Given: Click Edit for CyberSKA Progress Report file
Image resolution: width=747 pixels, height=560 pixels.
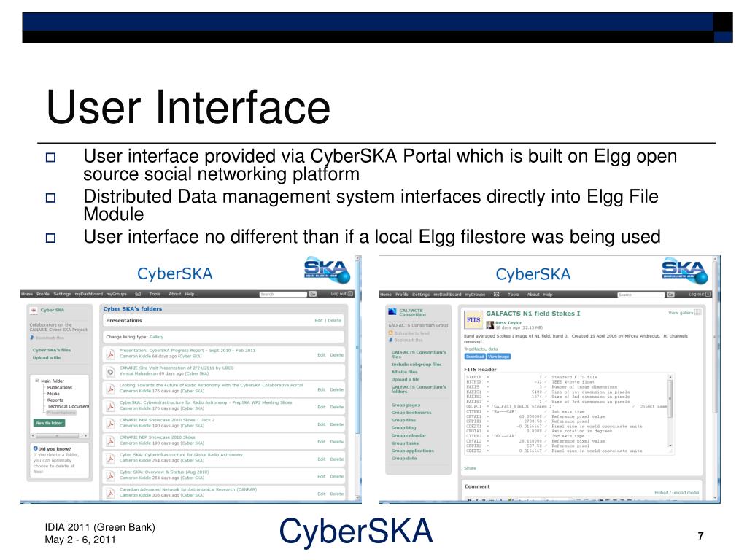Looking at the screenshot, I should coord(322,355).
